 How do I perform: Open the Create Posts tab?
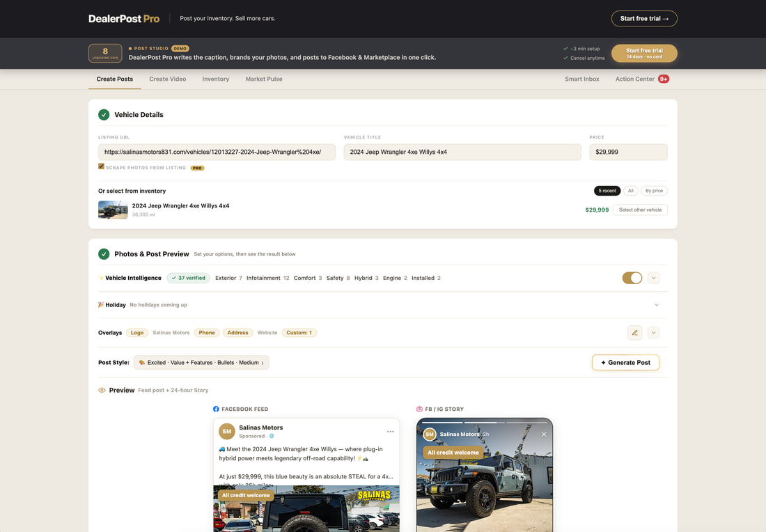115,79
